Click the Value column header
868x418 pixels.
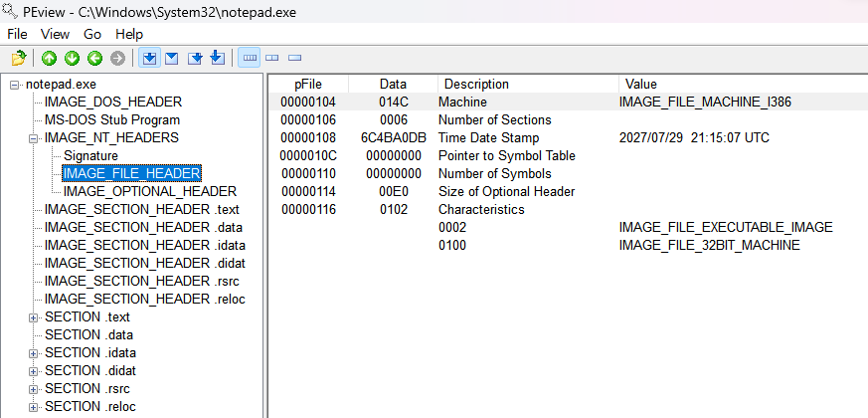click(x=743, y=85)
